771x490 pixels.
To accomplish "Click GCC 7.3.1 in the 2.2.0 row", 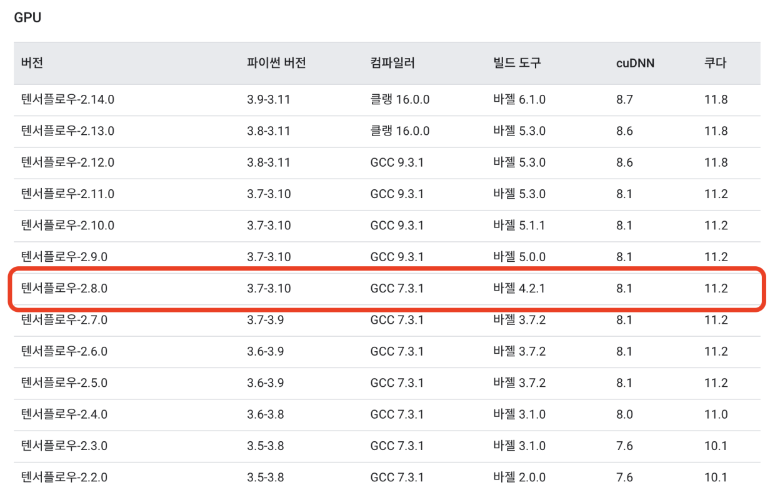I will pyautogui.click(x=397, y=477).
